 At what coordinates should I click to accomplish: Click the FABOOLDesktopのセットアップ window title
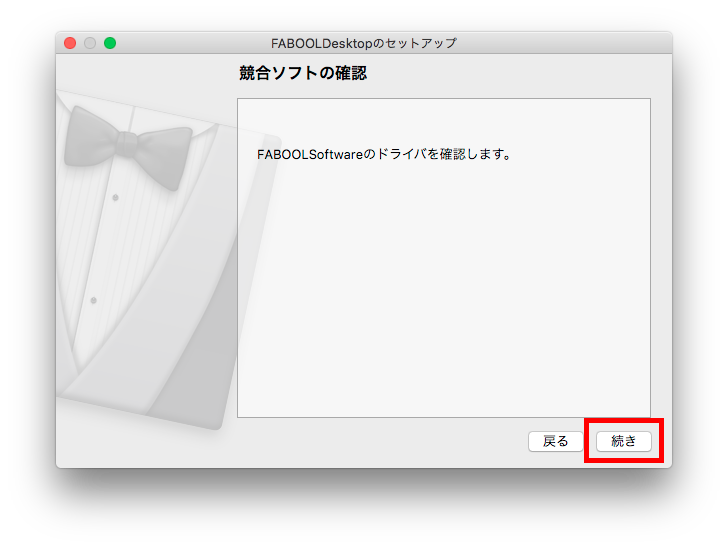click(364, 43)
